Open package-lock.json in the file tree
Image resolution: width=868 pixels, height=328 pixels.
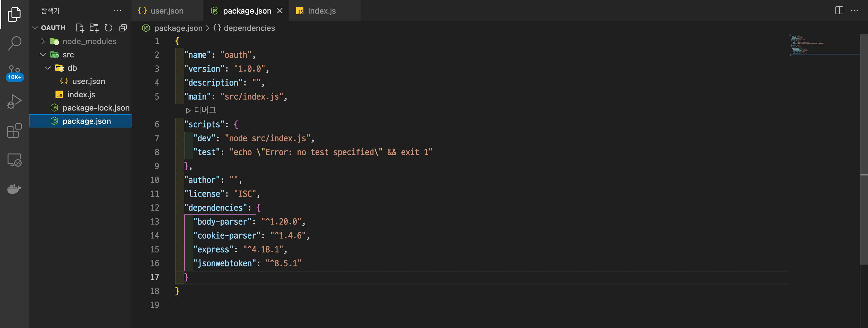(96, 108)
